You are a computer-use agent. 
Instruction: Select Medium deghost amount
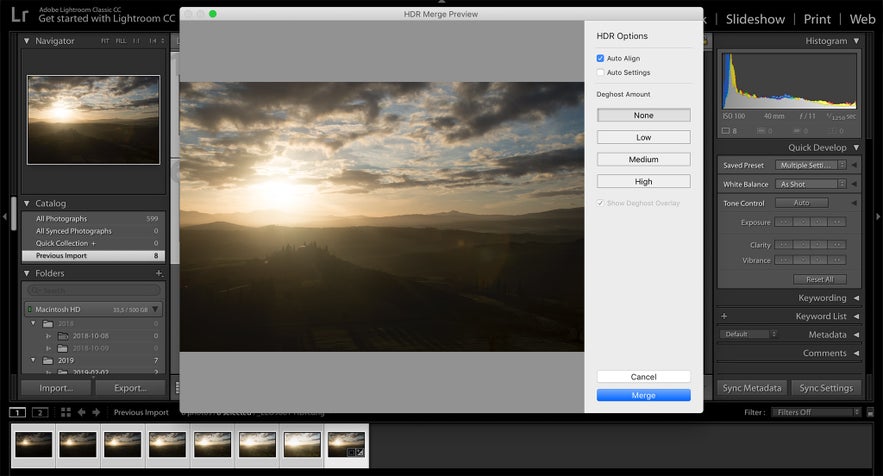point(643,160)
